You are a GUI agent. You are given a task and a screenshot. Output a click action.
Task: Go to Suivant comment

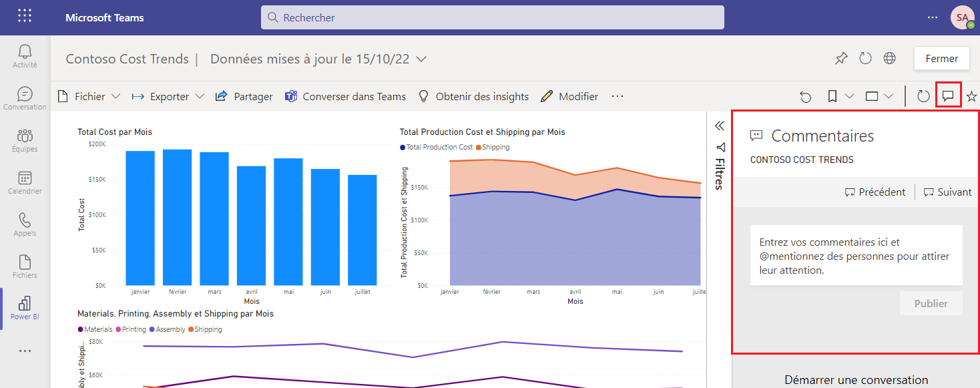point(947,192)
